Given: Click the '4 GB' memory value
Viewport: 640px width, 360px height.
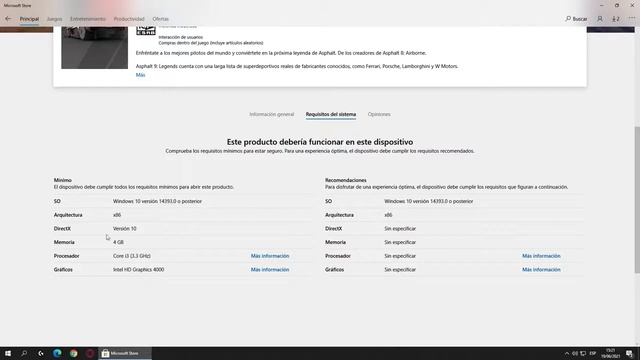Looking at the screenshot, I should click(x=118, y=242).
